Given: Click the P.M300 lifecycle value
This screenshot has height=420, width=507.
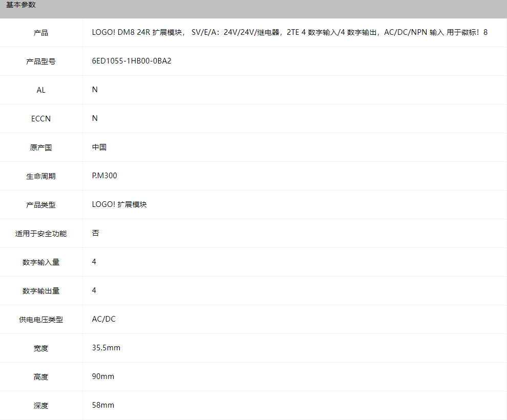Looking at the screenshot, I should [104, 176].
